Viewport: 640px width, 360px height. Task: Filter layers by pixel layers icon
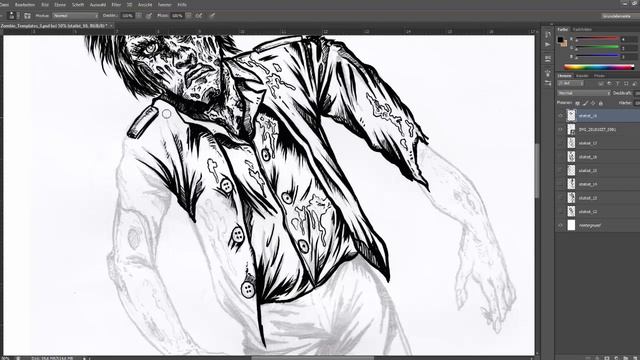(601, 84)
